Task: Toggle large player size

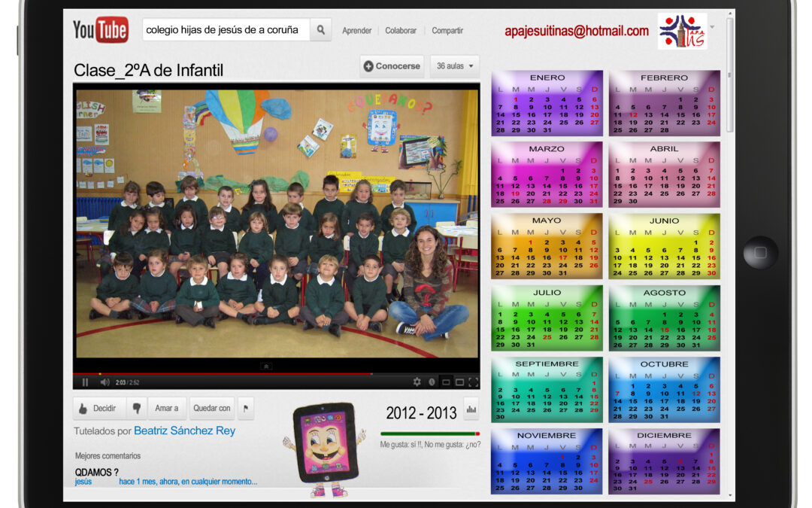Action: [459, 382]
